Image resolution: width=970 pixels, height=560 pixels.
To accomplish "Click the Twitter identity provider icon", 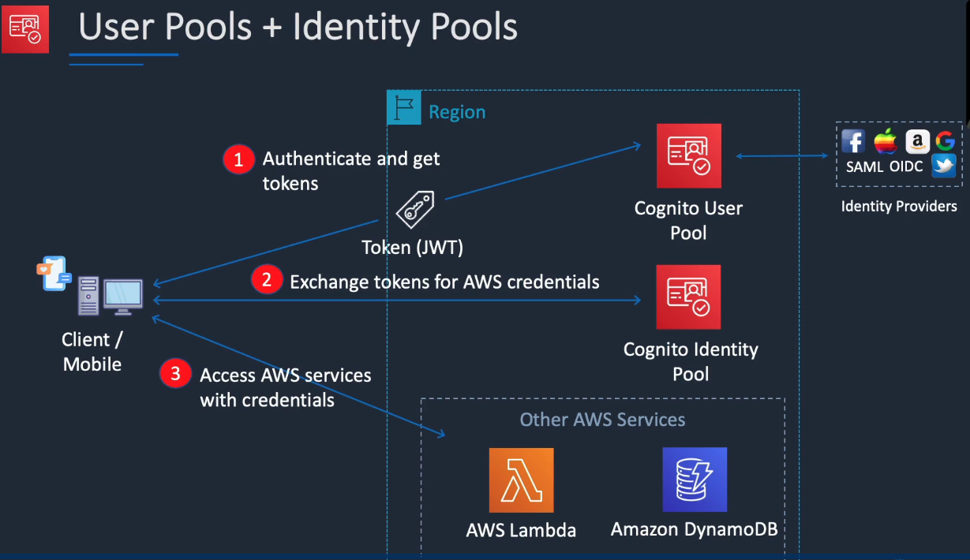I will (944, 166).
